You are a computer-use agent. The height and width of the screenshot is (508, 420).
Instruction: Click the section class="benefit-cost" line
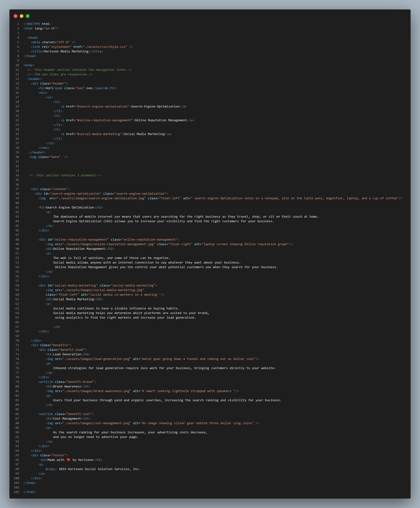pos(66,414)
